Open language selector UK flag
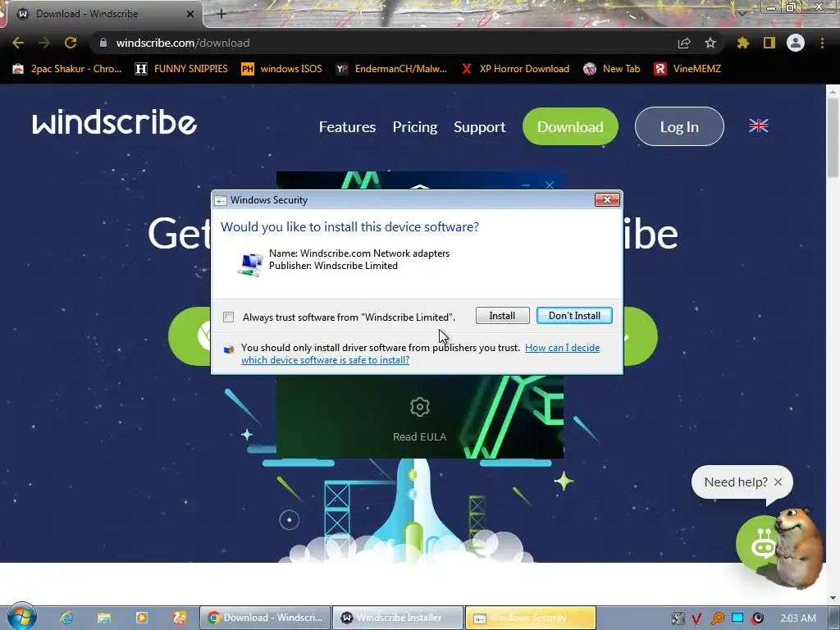 point(759,126)
